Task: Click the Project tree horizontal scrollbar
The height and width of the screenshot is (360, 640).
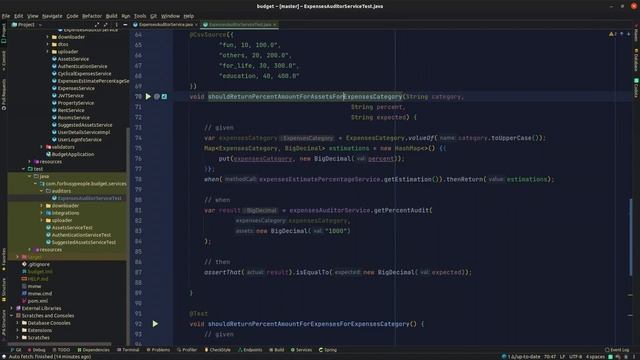Action: (x=60, y=344)
